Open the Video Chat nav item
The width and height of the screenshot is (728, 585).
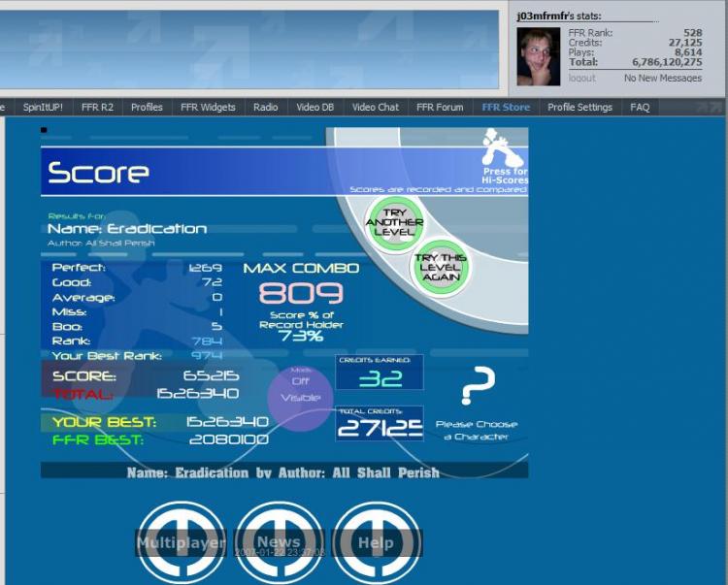coord(375,107)
